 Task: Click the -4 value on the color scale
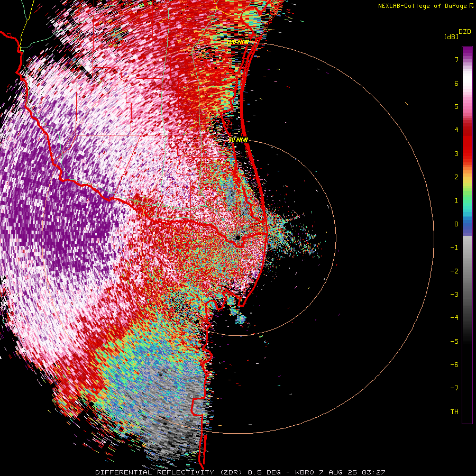[x=454, y=318]
